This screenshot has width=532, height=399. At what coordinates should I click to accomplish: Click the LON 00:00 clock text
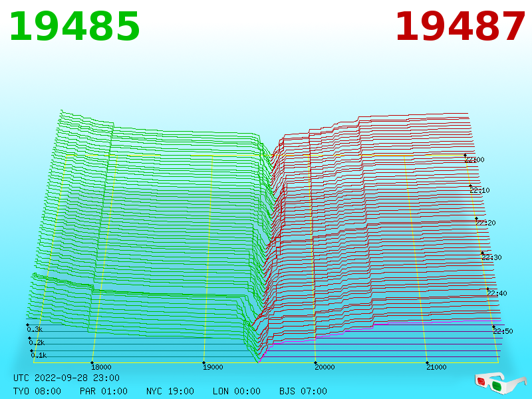click(x=237, y=391)
